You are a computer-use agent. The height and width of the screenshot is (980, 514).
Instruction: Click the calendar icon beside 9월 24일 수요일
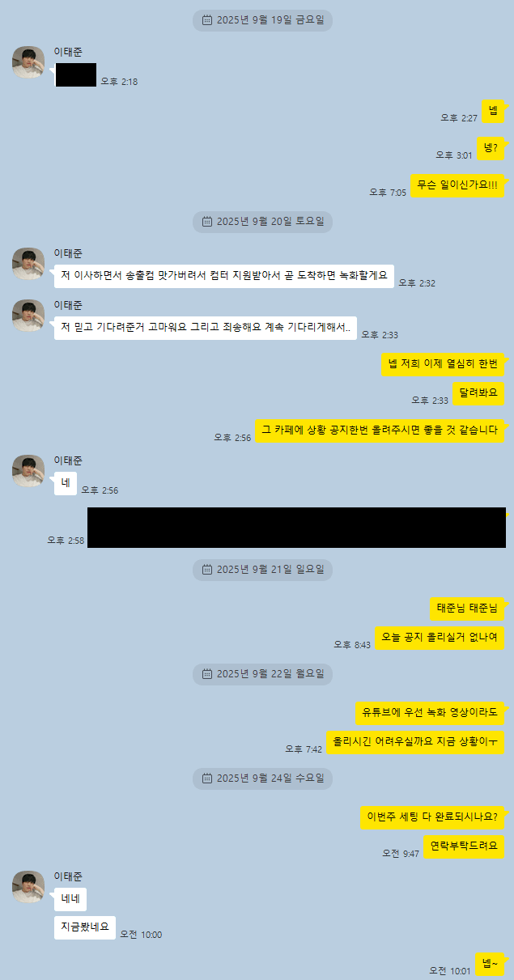(207, 778)
